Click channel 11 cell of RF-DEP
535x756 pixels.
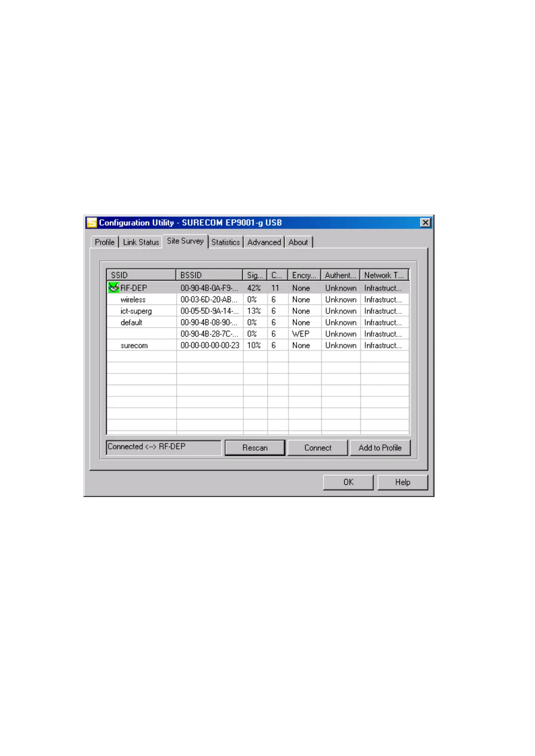click(x=275, y=288)
